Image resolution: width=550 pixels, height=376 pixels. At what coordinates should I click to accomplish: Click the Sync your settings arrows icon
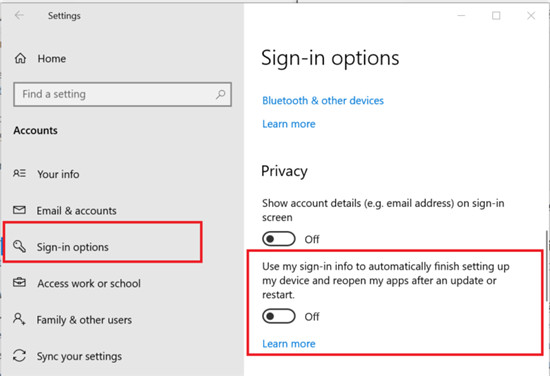(x=19, y=355)
